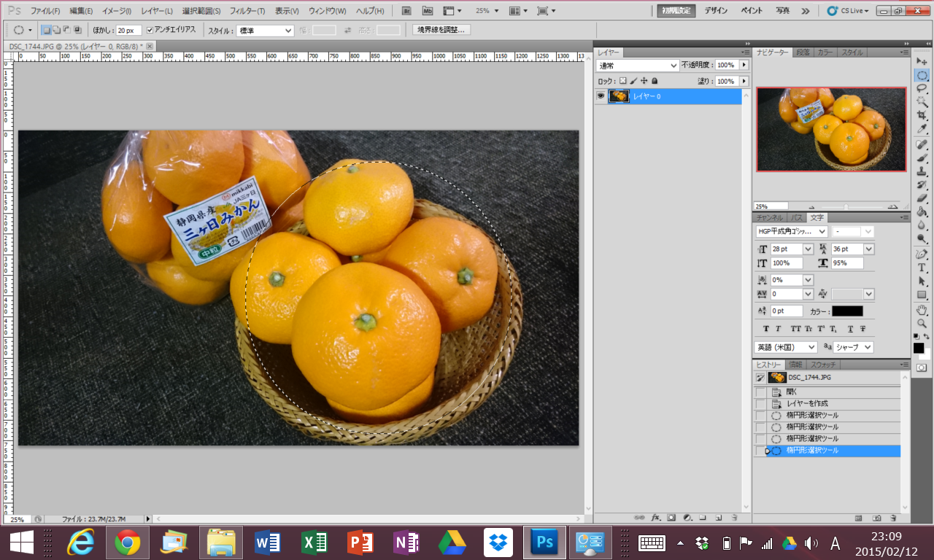This screenshot has width=934, height=560.
Task: Select the Elliptical Marquee tool in toolbox
Action: [922, 75]
